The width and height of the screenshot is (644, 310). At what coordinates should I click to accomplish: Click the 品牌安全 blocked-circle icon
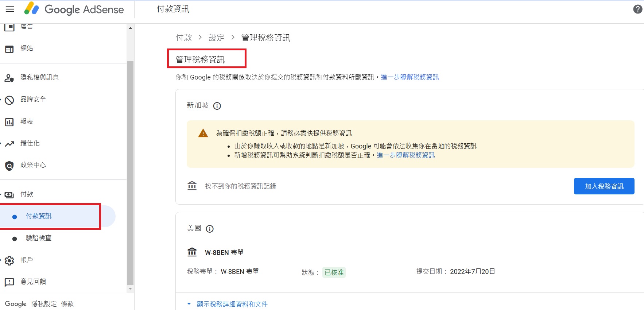click(x=9, y=100)
